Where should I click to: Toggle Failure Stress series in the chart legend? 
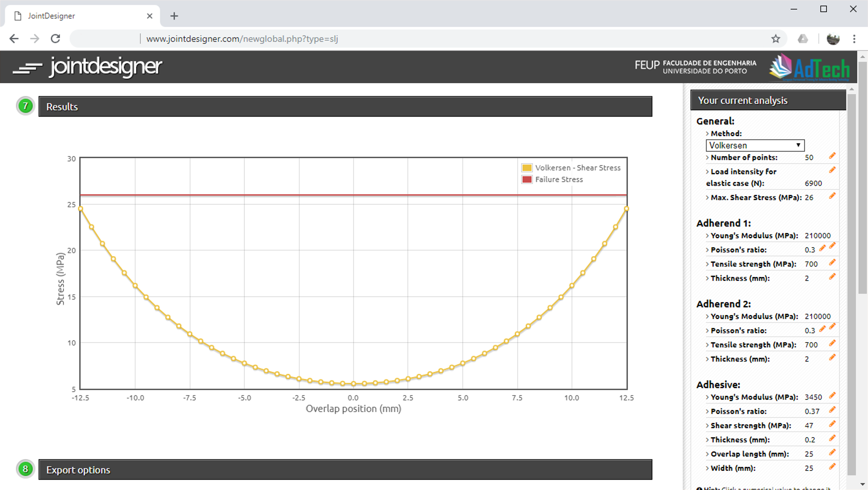558,179
